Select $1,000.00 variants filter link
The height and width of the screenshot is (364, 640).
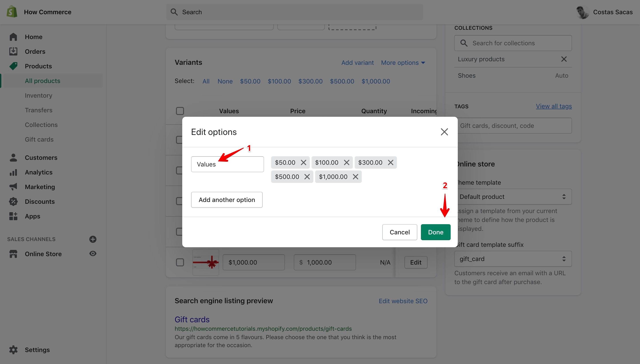tap(376, 81)
